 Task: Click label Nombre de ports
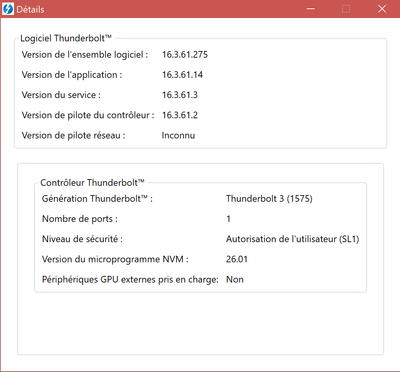pos(80,219)
